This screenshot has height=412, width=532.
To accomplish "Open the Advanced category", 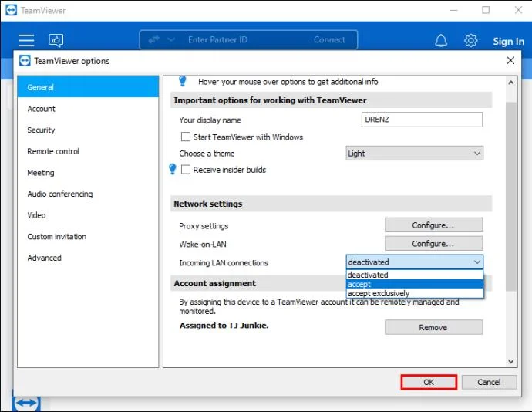I will point(88,258).
